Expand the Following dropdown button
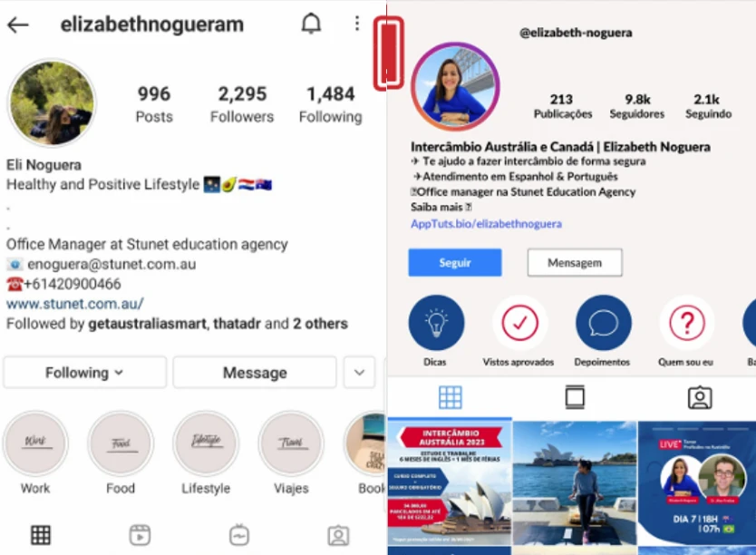 85,372
